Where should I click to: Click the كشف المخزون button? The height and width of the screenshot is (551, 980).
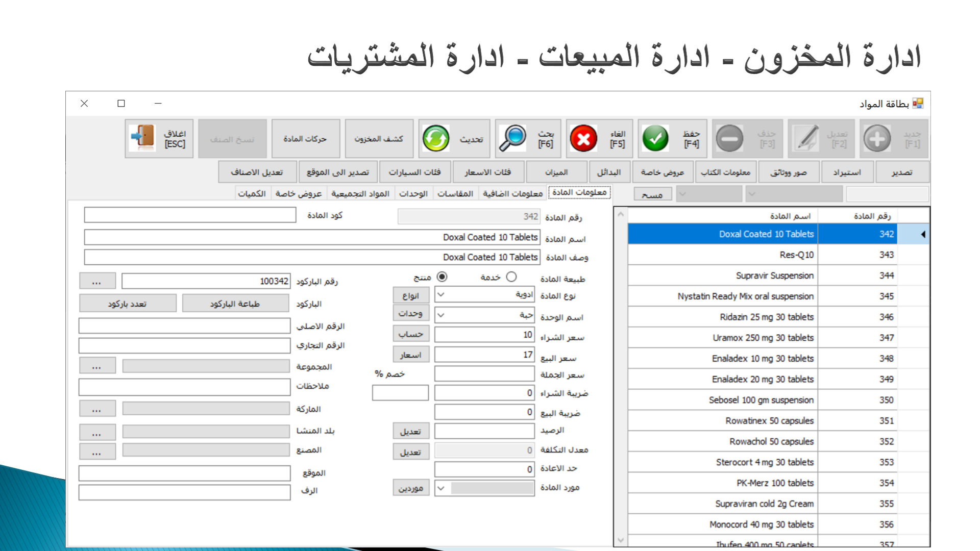(379, 139)
